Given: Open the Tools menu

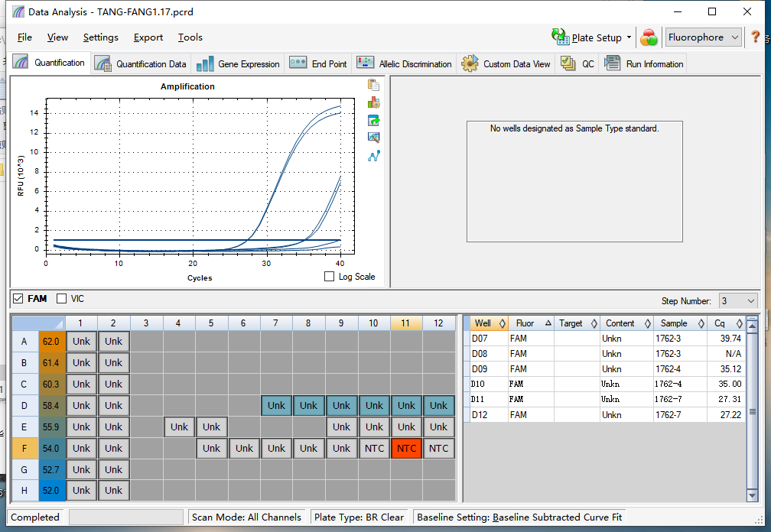Looking at the screenshot, I should (x=190, y=37).
